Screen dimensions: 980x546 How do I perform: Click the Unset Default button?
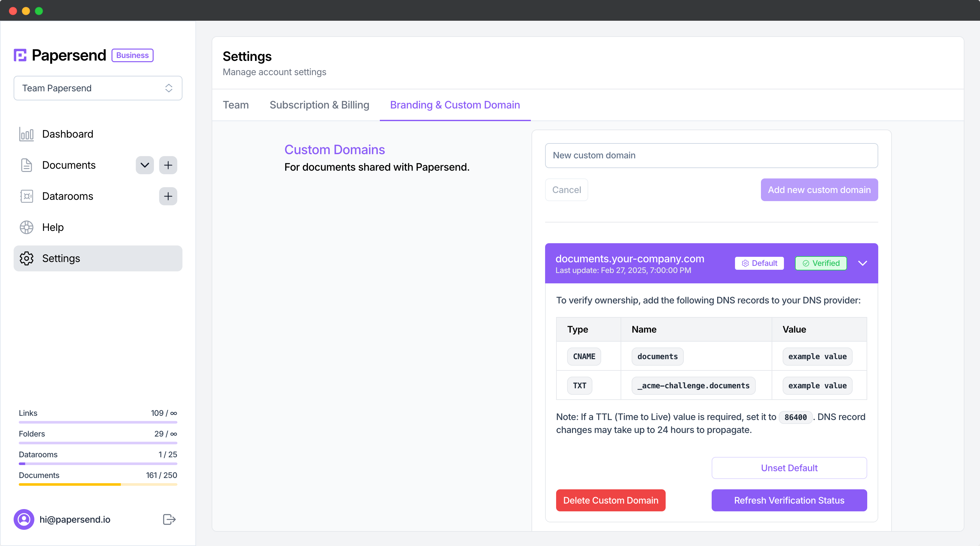point(789,468)
